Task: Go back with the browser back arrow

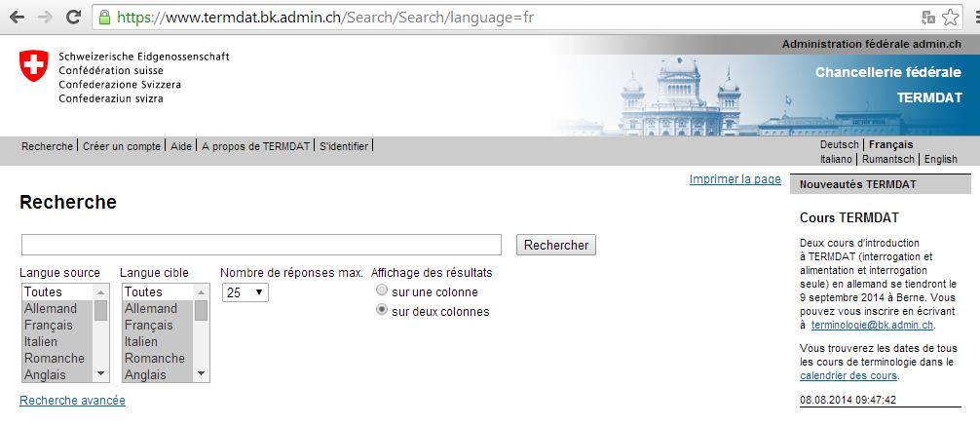Action: (x=17, y=17)
